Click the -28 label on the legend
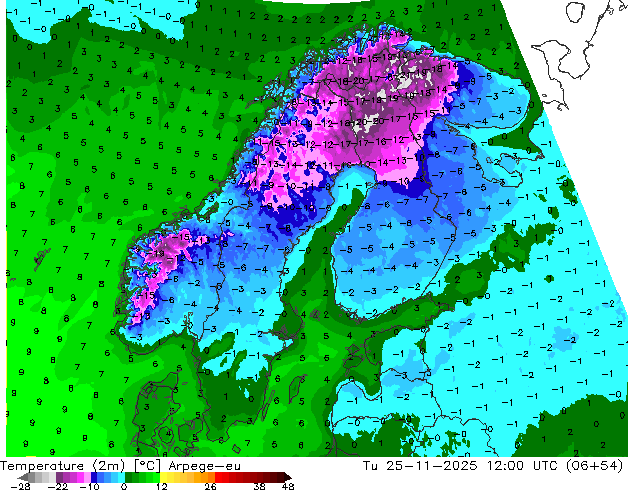Viewport: 634px width, 490px height. (20, 486)
